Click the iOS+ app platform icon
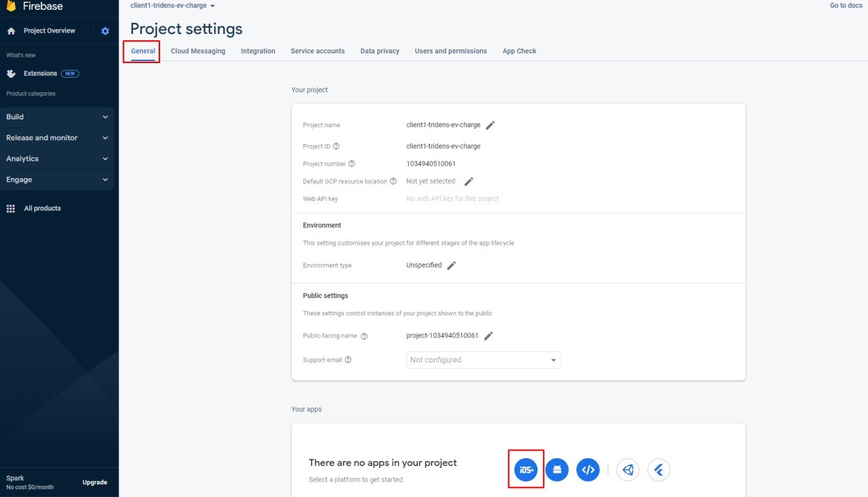Screen dimensions: 868x497 (526, 470)
